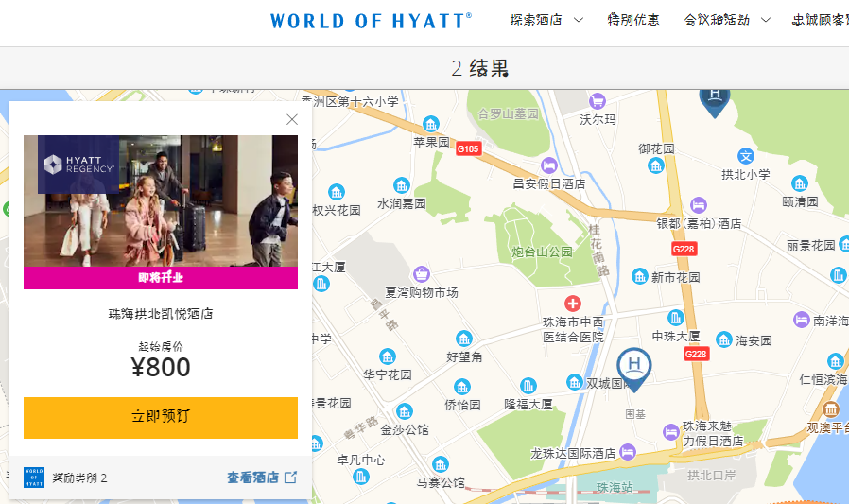Click the 拱北小学 school map icon
This screenshot has height=504, width=849.
pyautogui.click(x=746, y=156)
